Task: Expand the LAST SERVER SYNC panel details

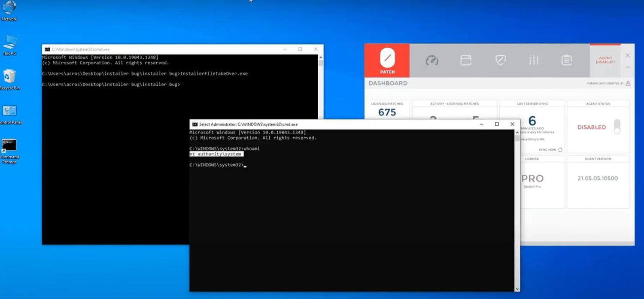Action: click(x=532, y=103)
